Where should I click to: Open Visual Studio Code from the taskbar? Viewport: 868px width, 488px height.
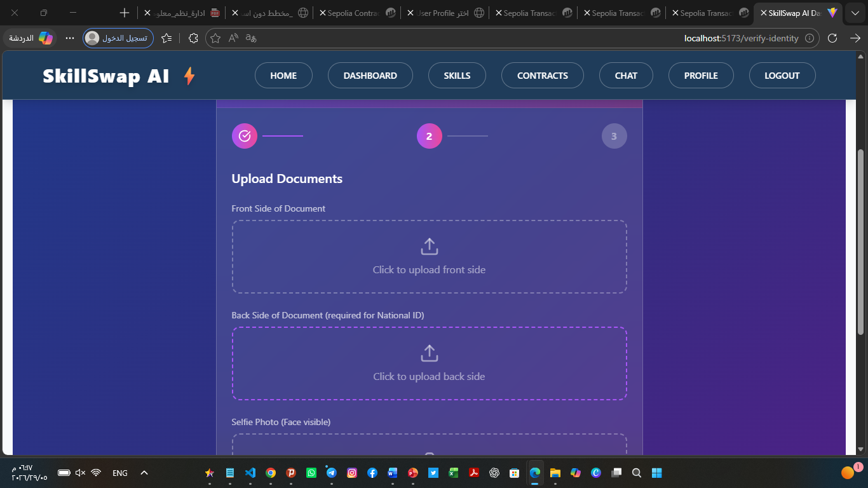pos(250,473)
